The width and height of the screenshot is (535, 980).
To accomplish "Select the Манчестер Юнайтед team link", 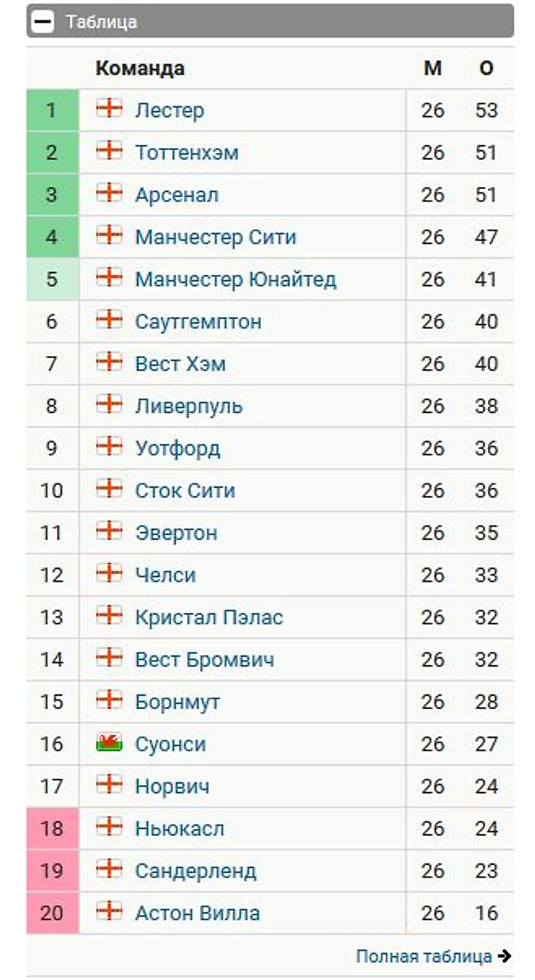I will point(236,280).
